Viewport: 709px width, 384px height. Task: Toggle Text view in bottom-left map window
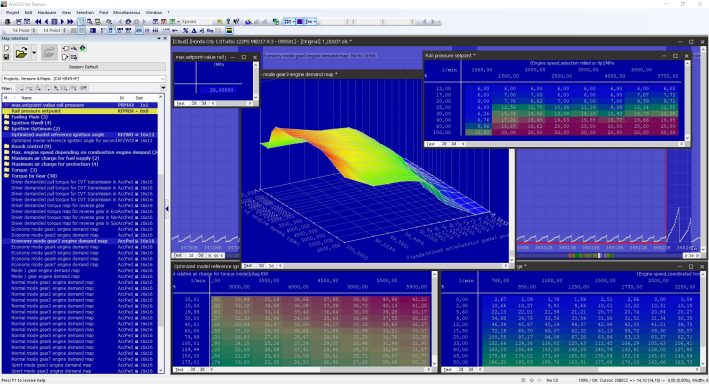180,370
